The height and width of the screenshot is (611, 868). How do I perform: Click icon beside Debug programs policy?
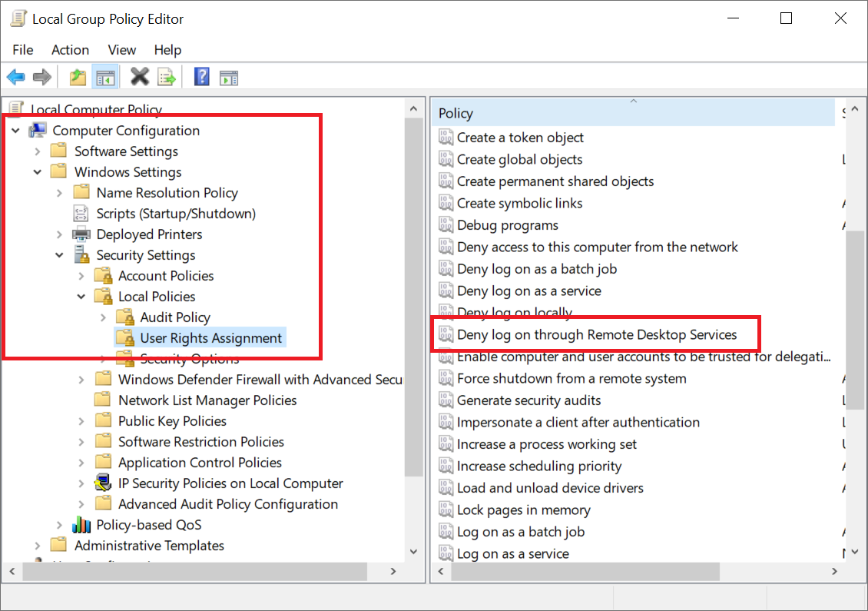[x=446, y=224]
